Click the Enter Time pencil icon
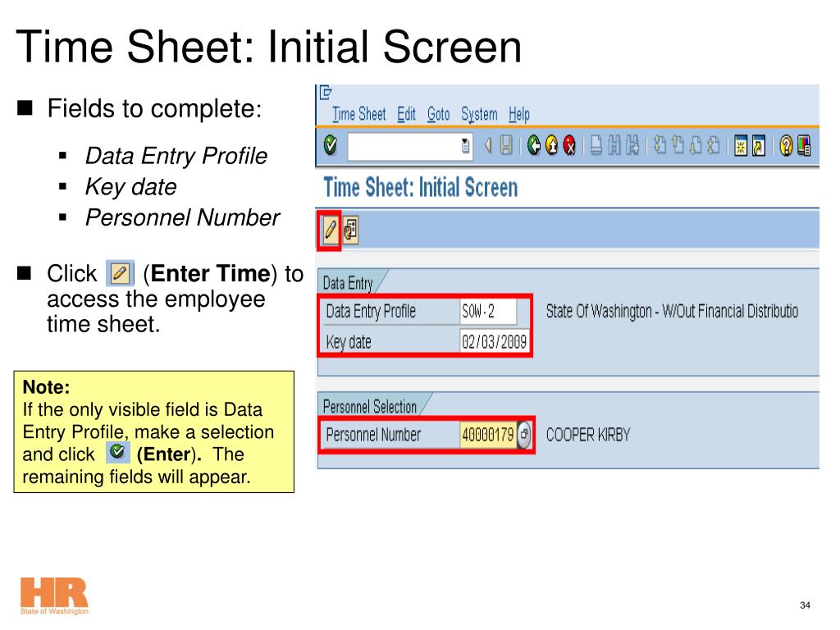Screen dimensions: 840x630 331,231
